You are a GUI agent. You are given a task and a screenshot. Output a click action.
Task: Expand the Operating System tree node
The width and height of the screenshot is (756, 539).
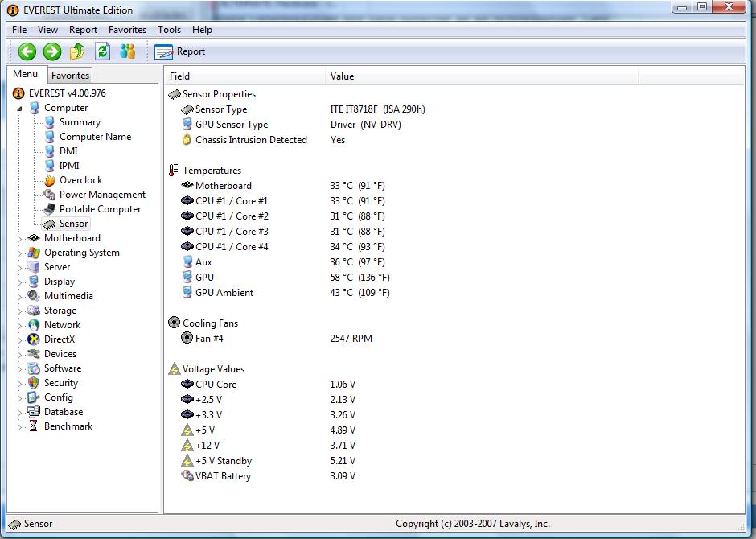click(20, 253)
